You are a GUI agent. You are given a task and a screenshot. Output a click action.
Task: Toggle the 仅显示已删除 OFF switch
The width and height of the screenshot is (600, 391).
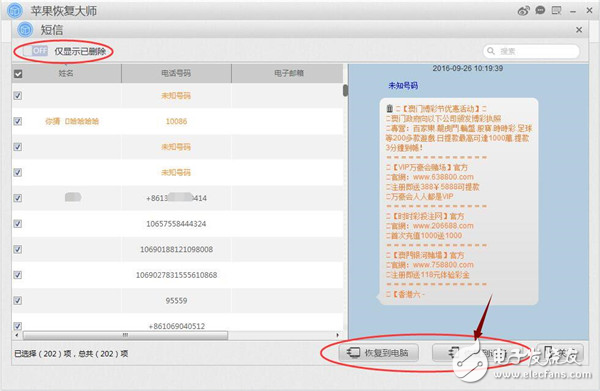pyautogui.click(x=36, y=51)
